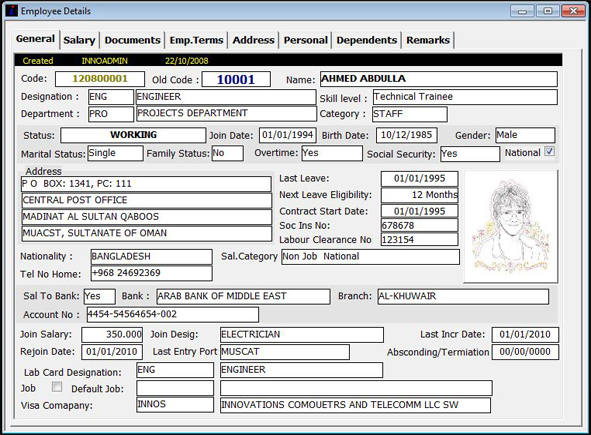This screenshot has width=591, height=435.
Task: Open the Personal tab
Action: pos(306,40)
